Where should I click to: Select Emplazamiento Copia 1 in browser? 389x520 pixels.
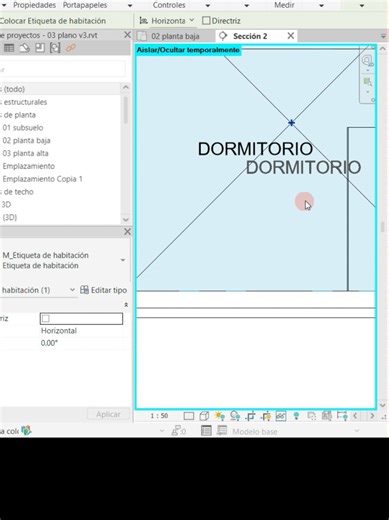pos(42,179)
